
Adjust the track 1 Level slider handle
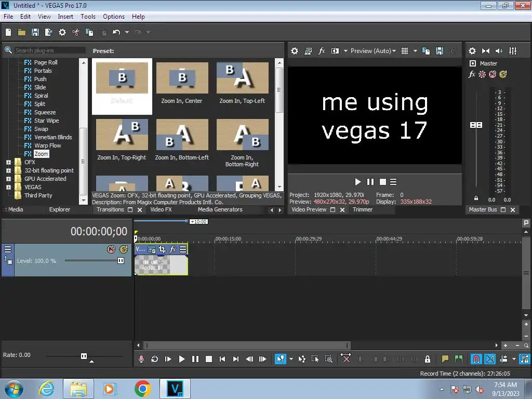click(x=121, y=261)
